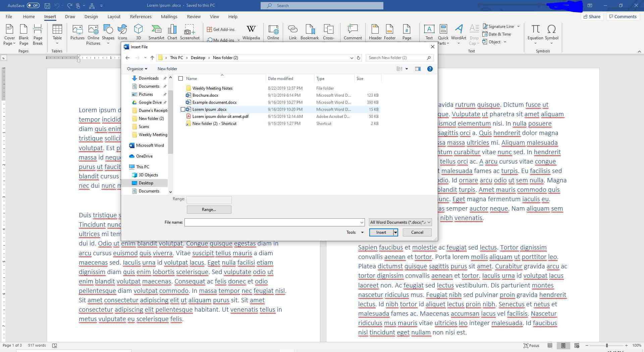Switch to Read Mode view in status bar
This screenshot has width=644, height=352.
[550, 345]
